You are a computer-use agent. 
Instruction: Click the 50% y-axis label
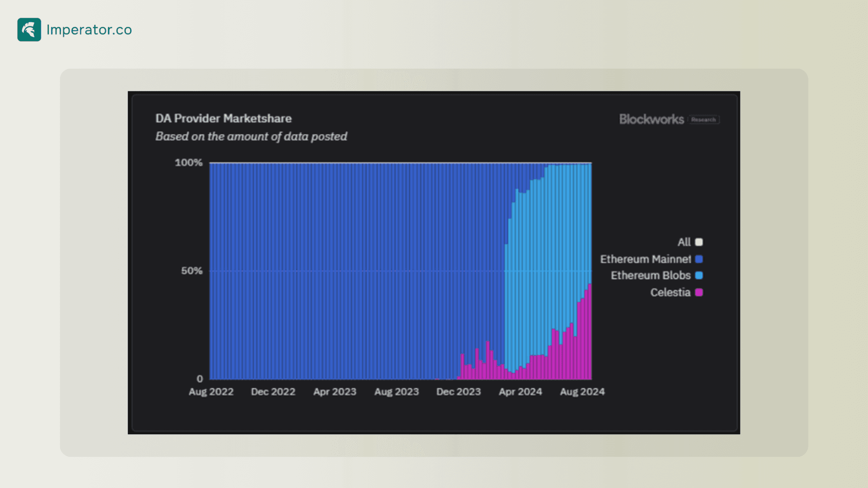click(192, 271)
